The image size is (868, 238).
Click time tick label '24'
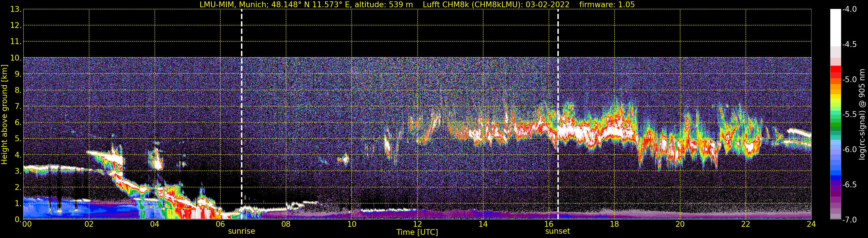point(811,224)
